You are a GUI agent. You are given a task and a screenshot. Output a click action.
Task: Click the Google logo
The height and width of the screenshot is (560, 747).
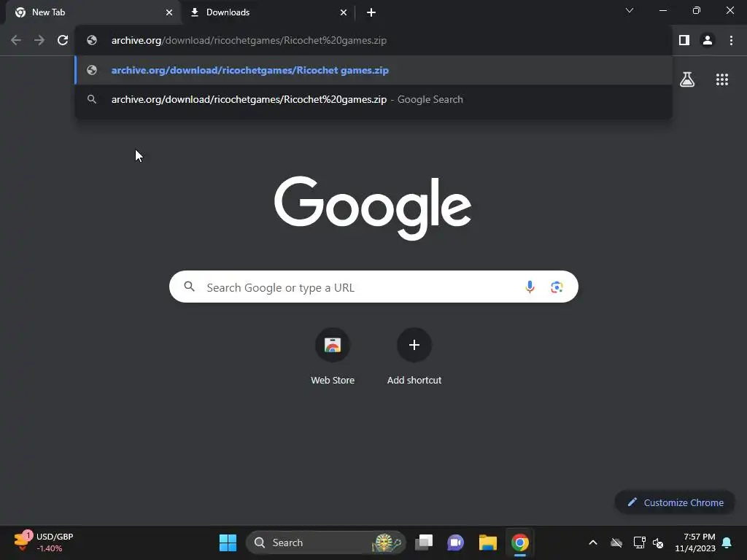pyautogui.click(x=373, y=208)
